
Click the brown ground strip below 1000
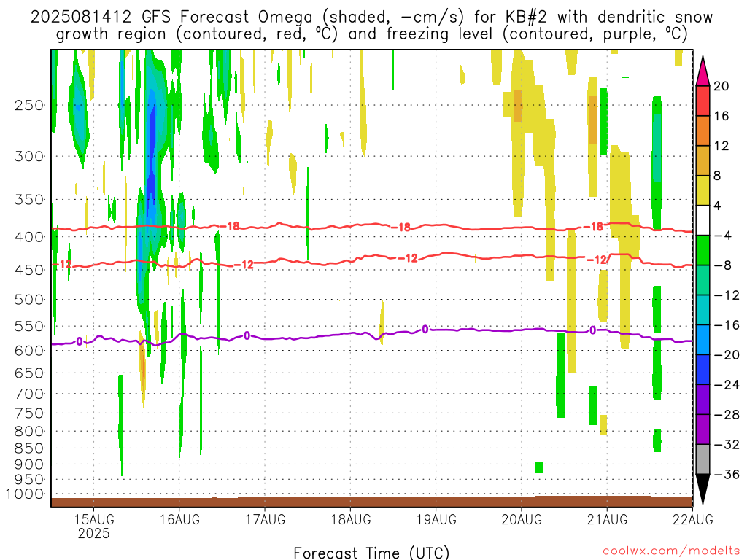[x=371, y=502]
